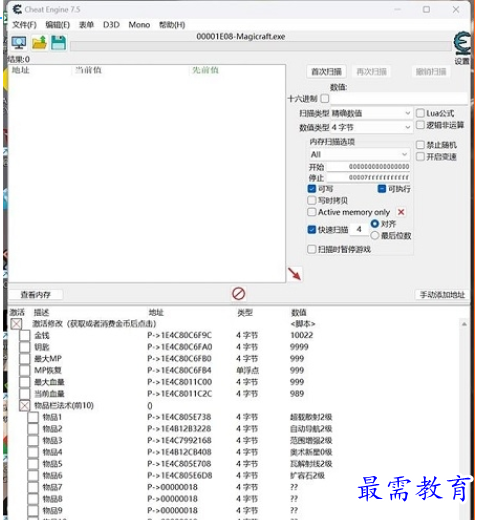Enable the Lua公式 checkbox
The width and height of the screenshot is (479, 520).
pos(420,113)
